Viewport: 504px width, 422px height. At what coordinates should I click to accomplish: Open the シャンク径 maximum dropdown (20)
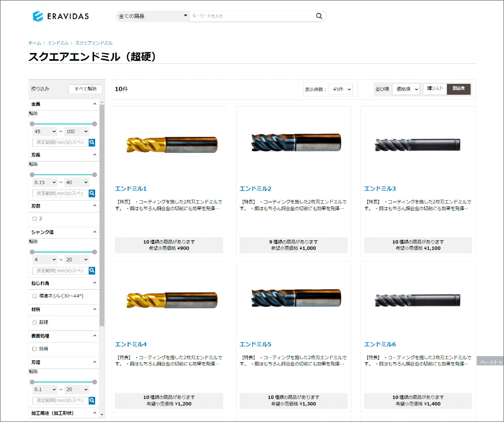77,259
